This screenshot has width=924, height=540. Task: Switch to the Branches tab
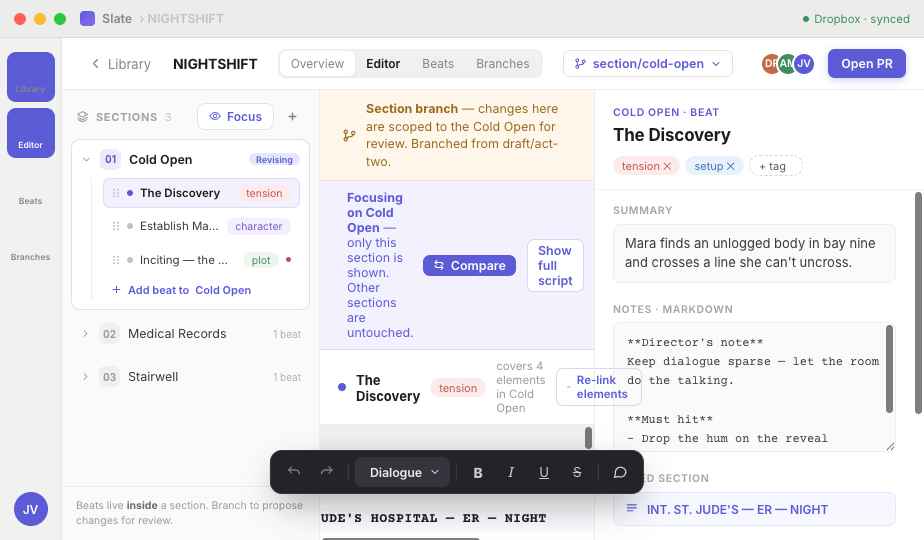click(x=503, y=64)
